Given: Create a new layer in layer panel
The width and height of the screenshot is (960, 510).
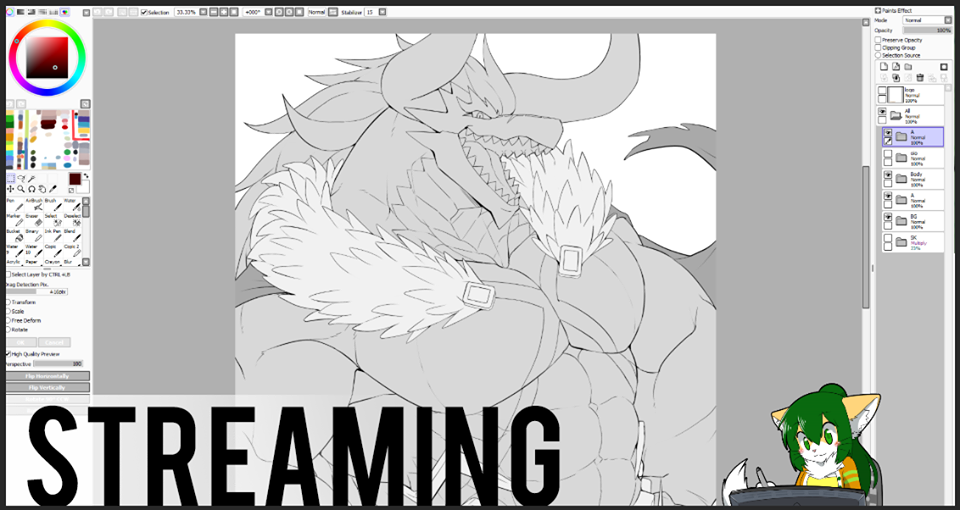Looking at the screenshot, I should click(x=883, y=66).
